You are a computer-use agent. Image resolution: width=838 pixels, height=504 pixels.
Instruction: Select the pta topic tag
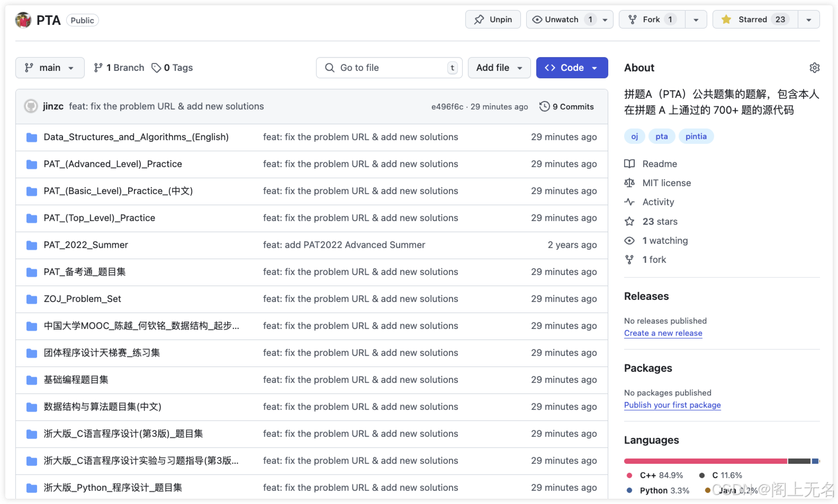662,136
